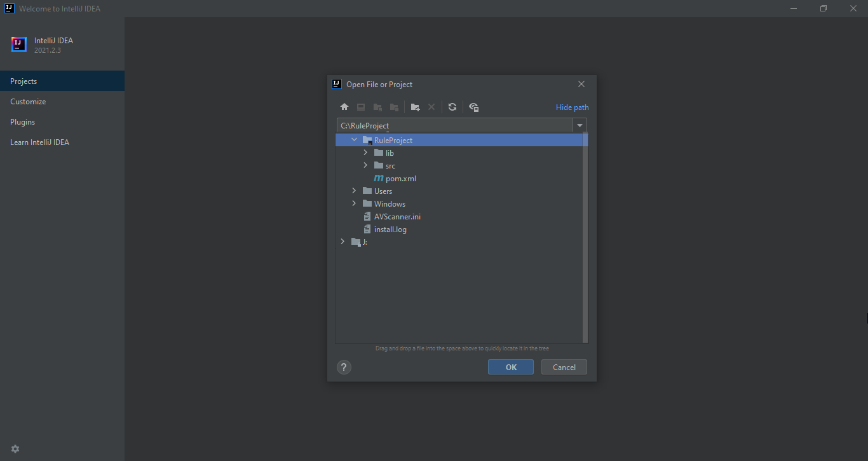868x461 pixels.
Task: Select the AVScanner.ini file
Action: coord(397,217)
